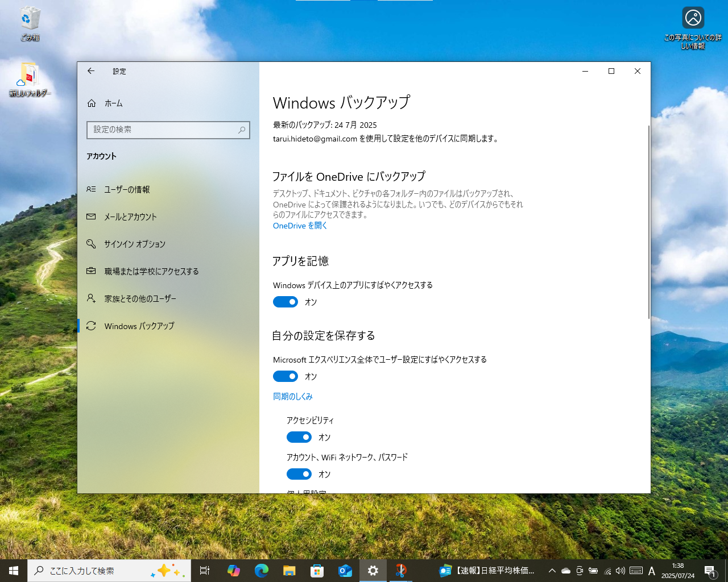Open OneDrive from the system tray
The image size is (728, 582).
click(x=565, y=571)
